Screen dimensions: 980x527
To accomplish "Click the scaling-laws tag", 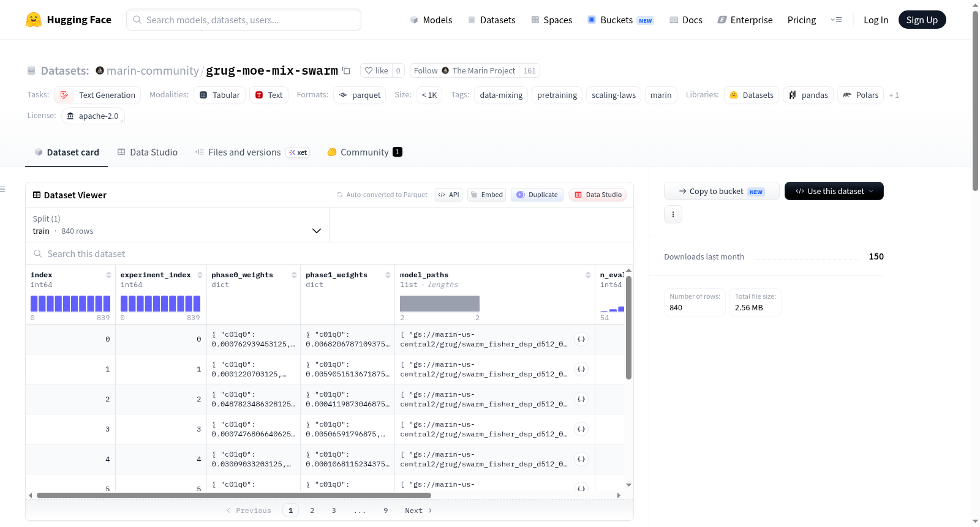I will [614, 95].
